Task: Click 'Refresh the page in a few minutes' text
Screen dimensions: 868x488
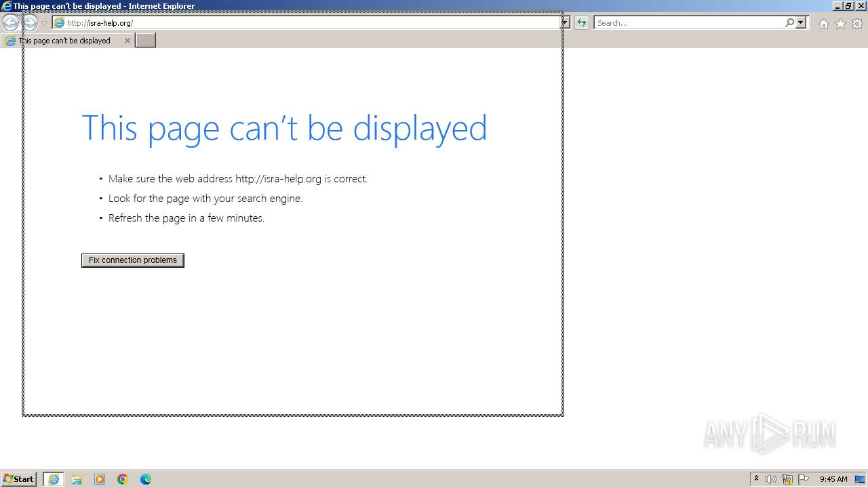Action: click(186, 218)
